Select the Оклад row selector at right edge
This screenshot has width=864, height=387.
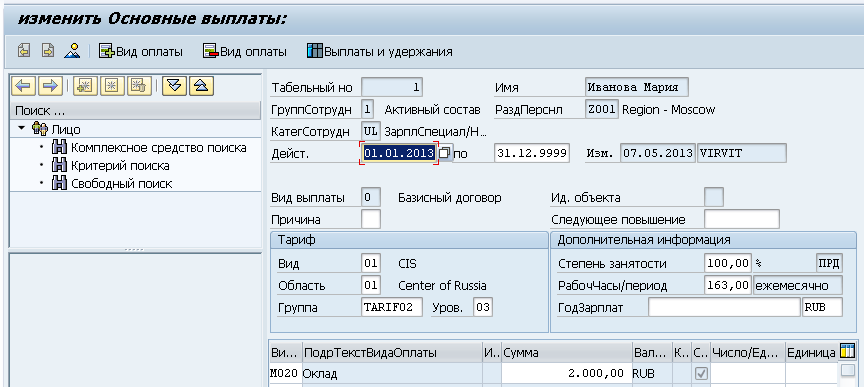(x=847, y=370)
